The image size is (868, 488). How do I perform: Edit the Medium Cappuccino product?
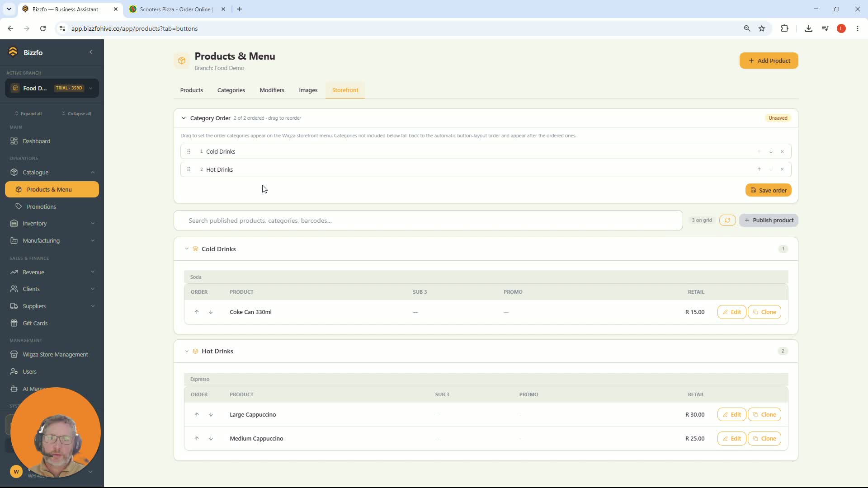(x=731, y=438)
